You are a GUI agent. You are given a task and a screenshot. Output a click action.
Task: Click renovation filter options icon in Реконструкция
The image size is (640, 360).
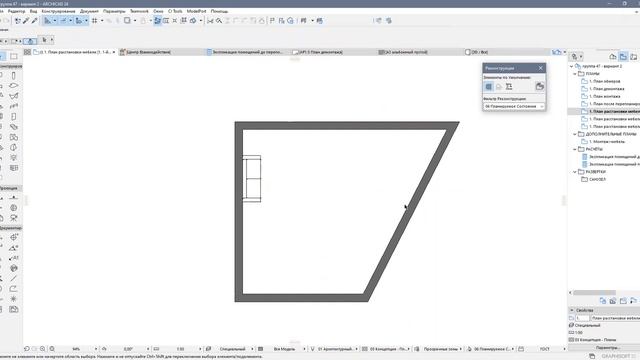(x=540, y=87)
